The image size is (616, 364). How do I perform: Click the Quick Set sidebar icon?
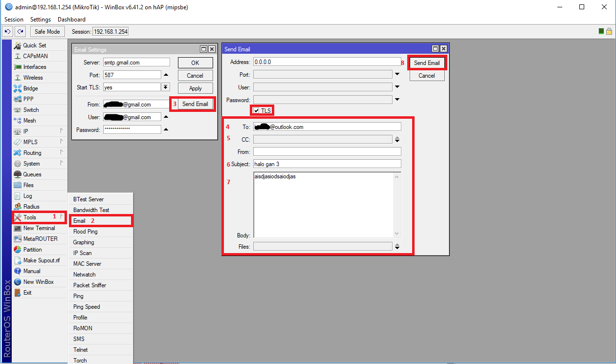(x=18, y=45)
